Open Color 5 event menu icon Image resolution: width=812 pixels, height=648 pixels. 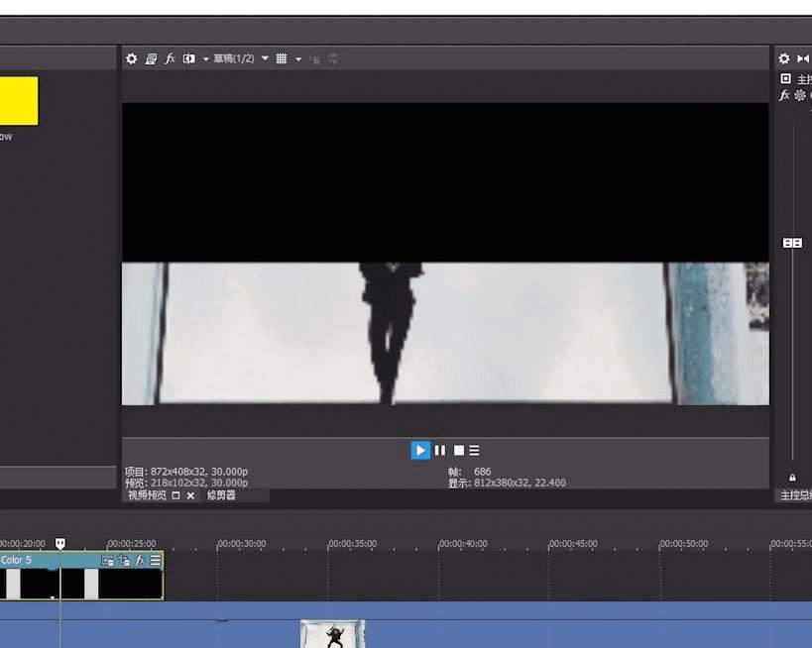[156, 561]
